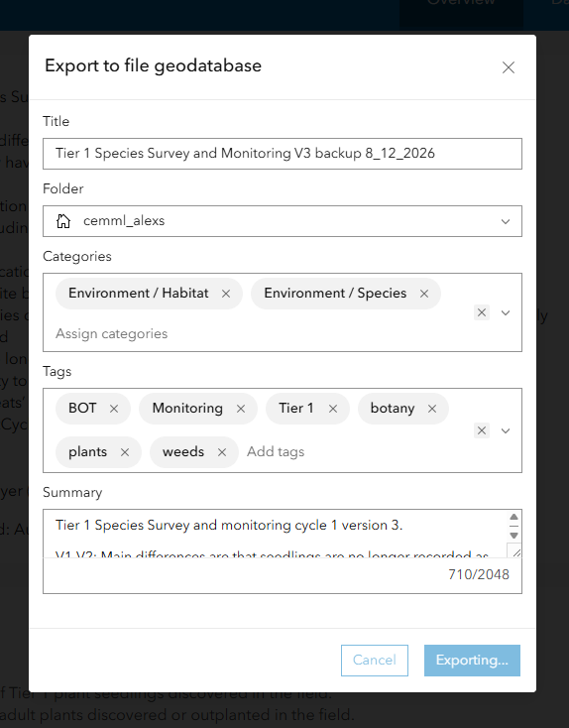Click into the Title text field
Viewport: 569px width, 728px height.
tap(283, 154)
